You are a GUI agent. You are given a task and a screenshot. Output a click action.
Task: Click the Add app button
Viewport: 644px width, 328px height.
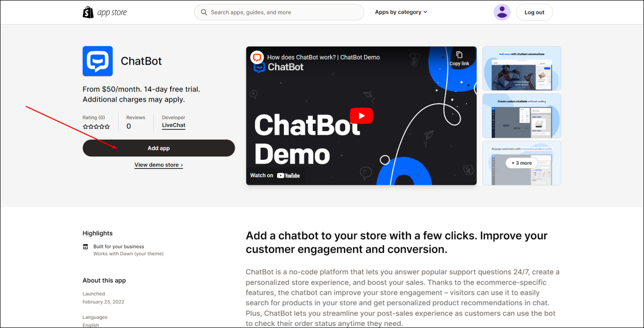[x=159, y=148]
